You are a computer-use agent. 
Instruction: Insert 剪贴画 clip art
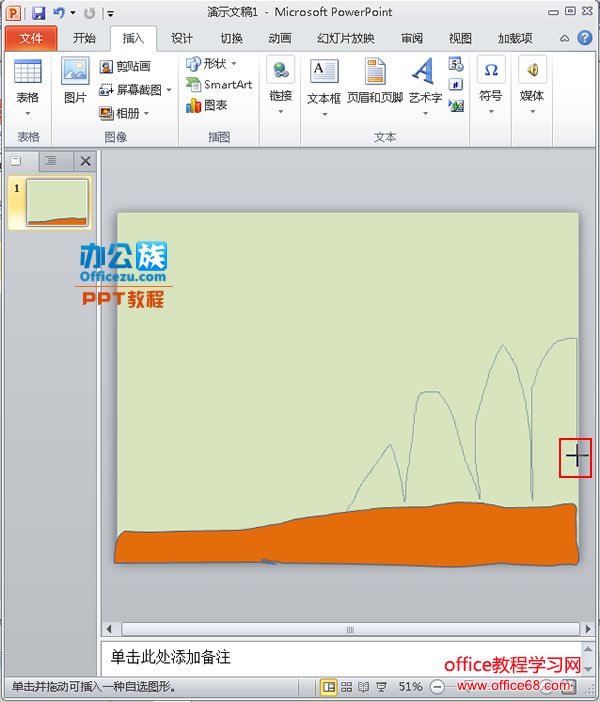coord(125,67)
